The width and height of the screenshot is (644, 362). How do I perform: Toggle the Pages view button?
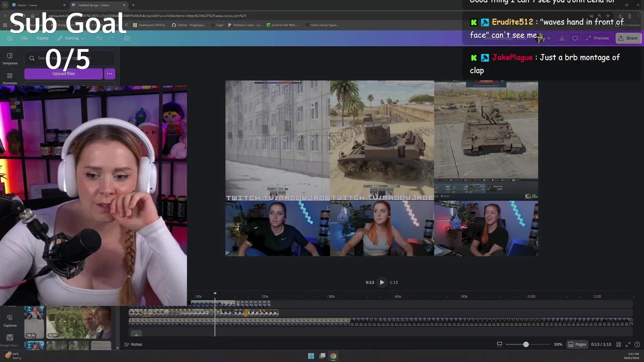click(577, 344)
